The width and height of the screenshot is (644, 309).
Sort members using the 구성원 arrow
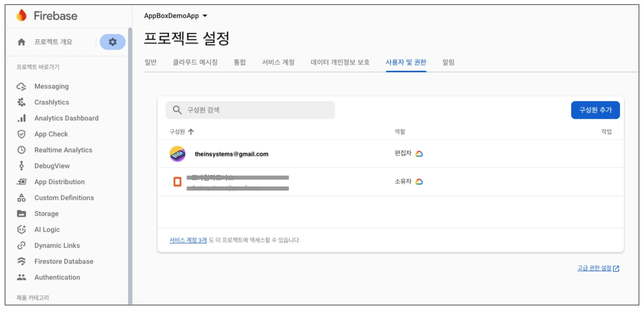click(191, 132)
